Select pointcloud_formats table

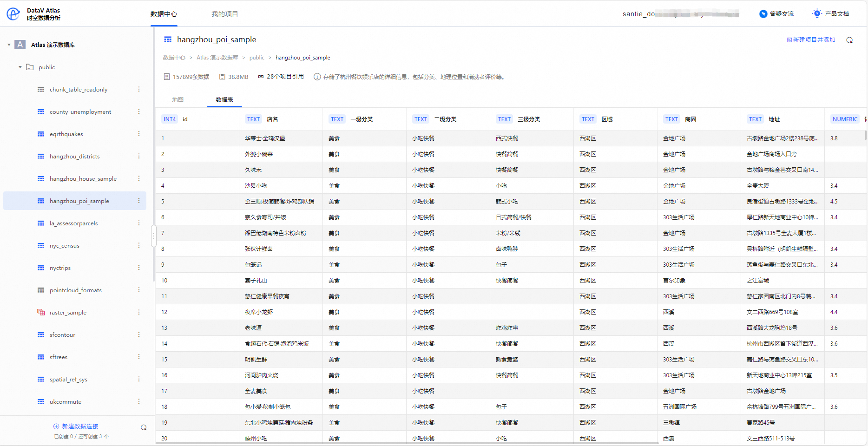pos(76,290)
